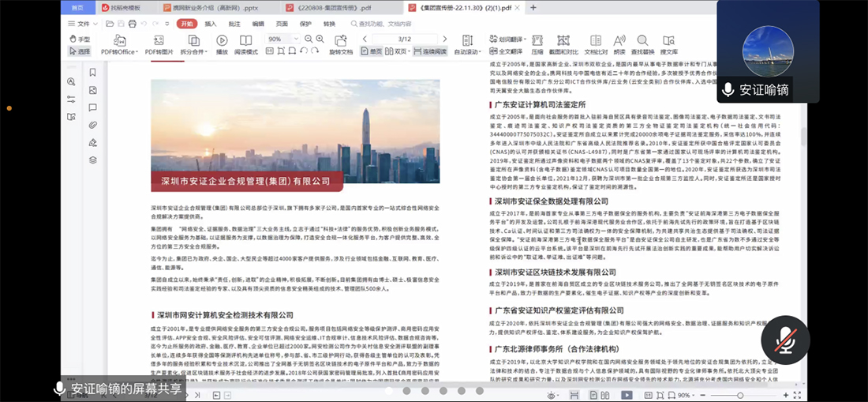Click the 3/12 page number field

404,39
